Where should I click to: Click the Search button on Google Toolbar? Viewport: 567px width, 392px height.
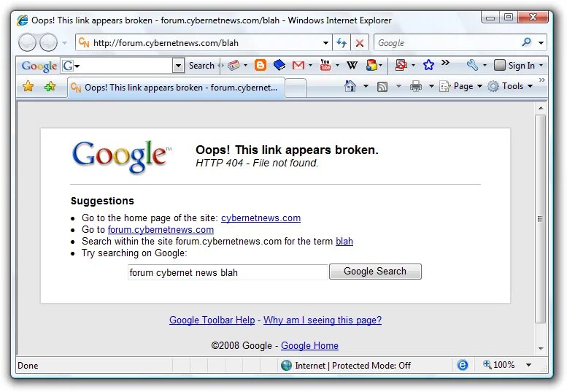coord(201,66)
